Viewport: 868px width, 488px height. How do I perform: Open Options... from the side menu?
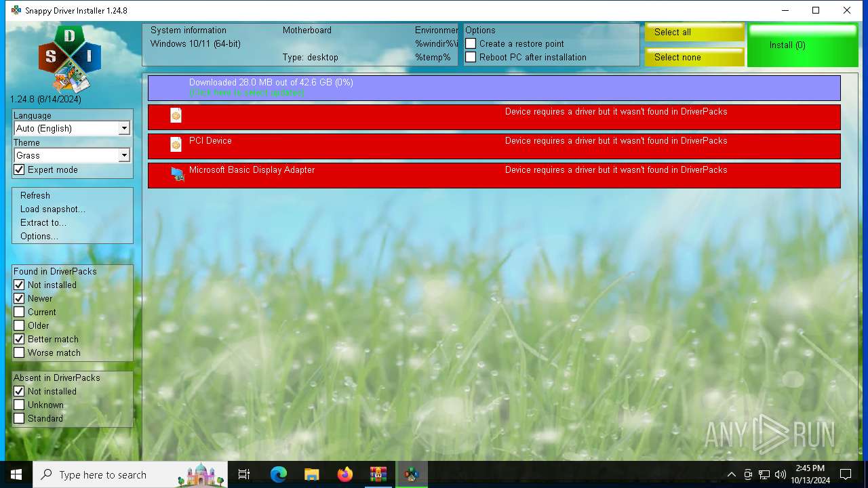click(x=39, y=236)
